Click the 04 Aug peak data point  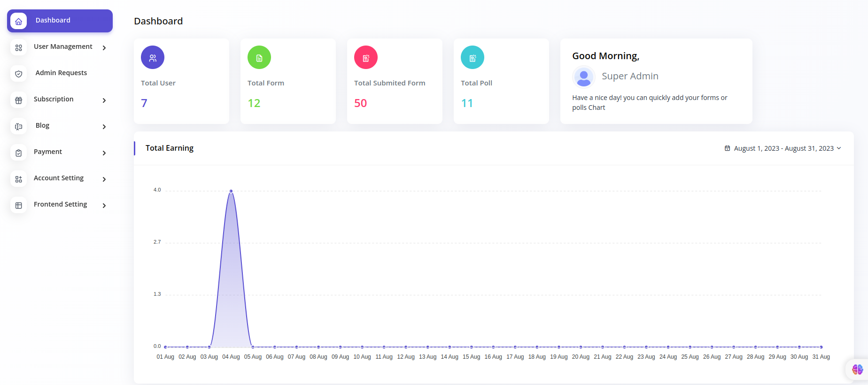pyautogui.click(x=231, y=191)
